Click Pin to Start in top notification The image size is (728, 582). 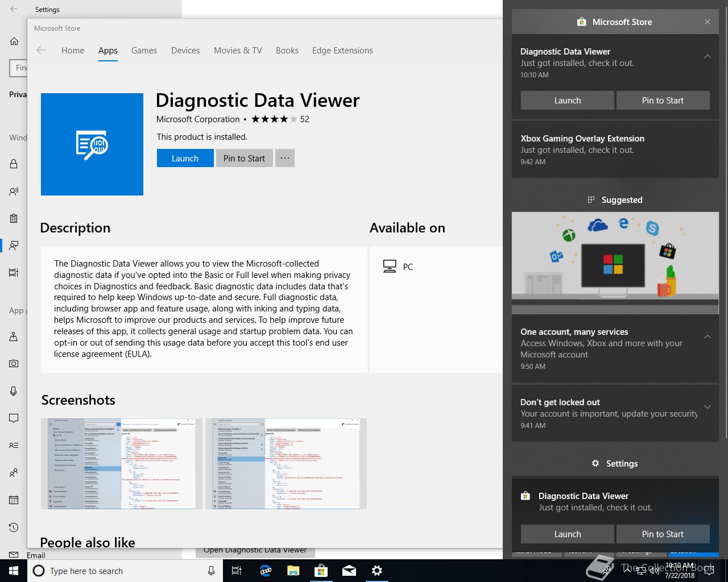[663, 100]
